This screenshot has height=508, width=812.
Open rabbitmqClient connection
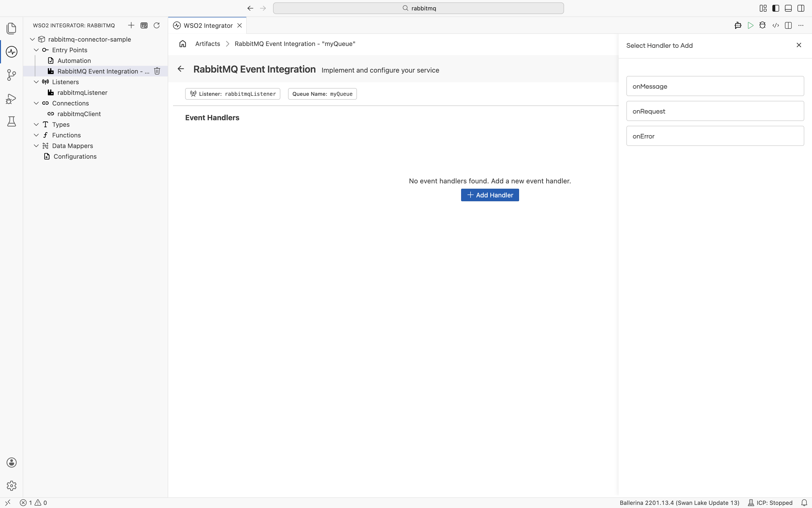(x=95, y=113)
